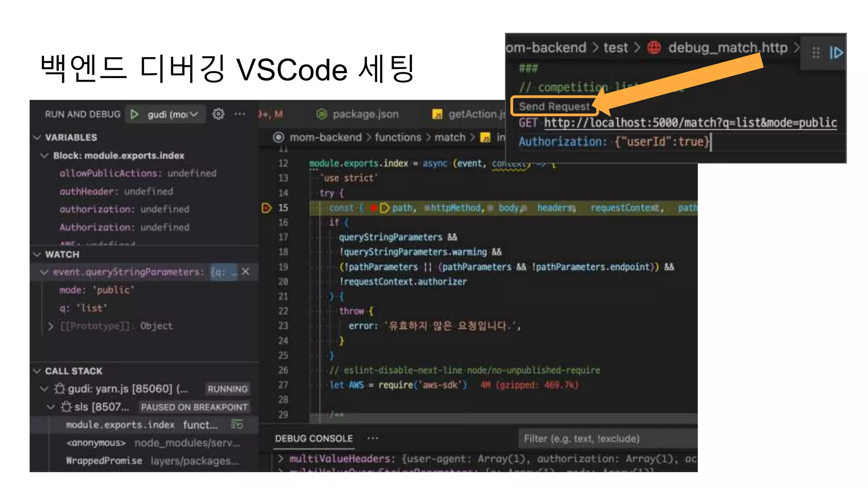Image resolution: width=868 pixels, height=488 pixels.
Task: Click test breadcrumb in http file
Action: (x=615, y=47)
